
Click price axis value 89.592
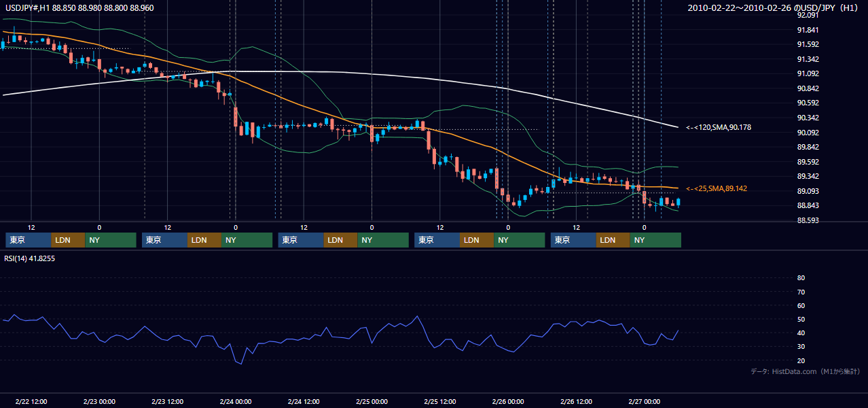tap(807, 162)
